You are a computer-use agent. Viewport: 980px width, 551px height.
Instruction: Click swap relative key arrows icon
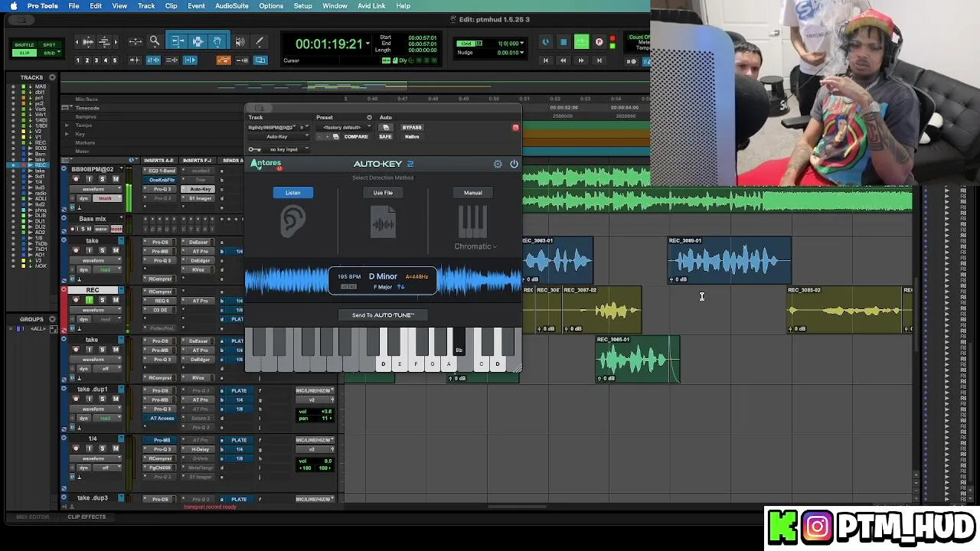[400, 287]
